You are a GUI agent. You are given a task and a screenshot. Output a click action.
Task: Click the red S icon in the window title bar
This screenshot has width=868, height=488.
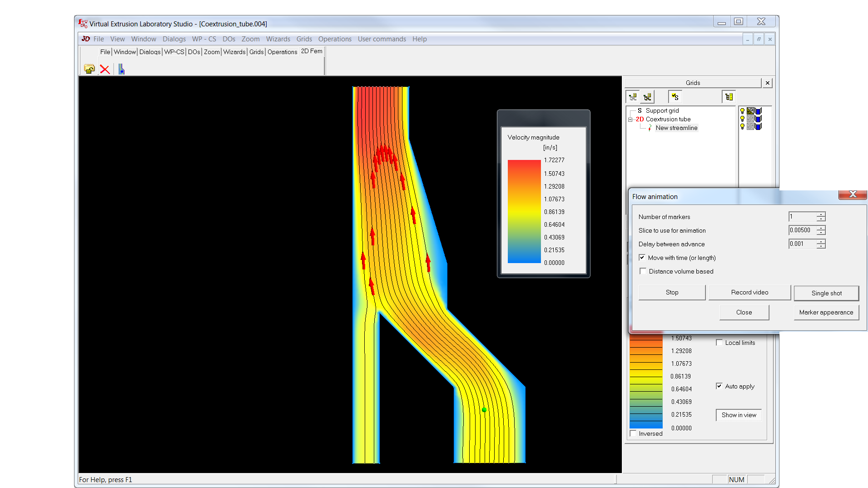[x=83, y=24]
